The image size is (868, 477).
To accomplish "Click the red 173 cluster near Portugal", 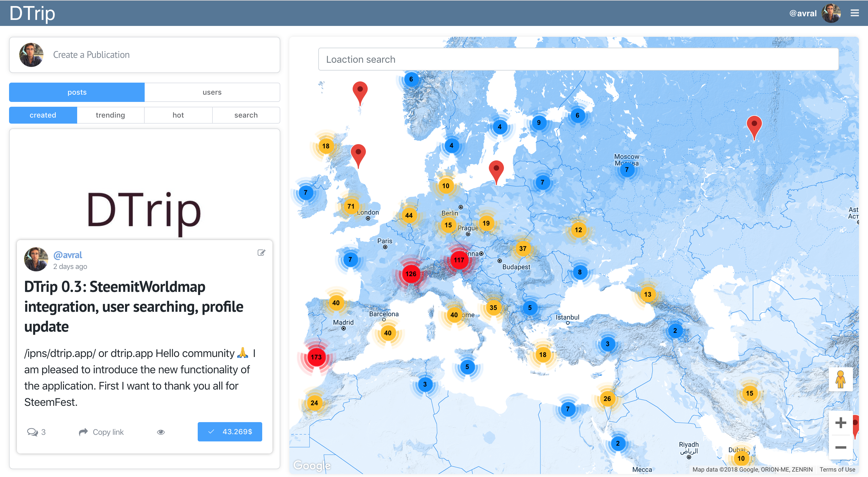I will tap(316, 357).
